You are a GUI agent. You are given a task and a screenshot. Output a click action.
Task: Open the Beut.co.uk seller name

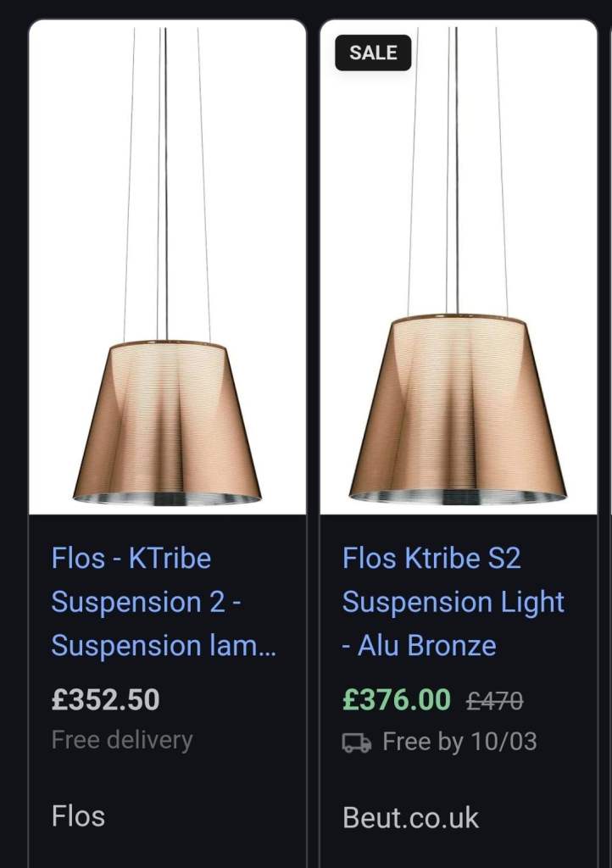point(410,818)
